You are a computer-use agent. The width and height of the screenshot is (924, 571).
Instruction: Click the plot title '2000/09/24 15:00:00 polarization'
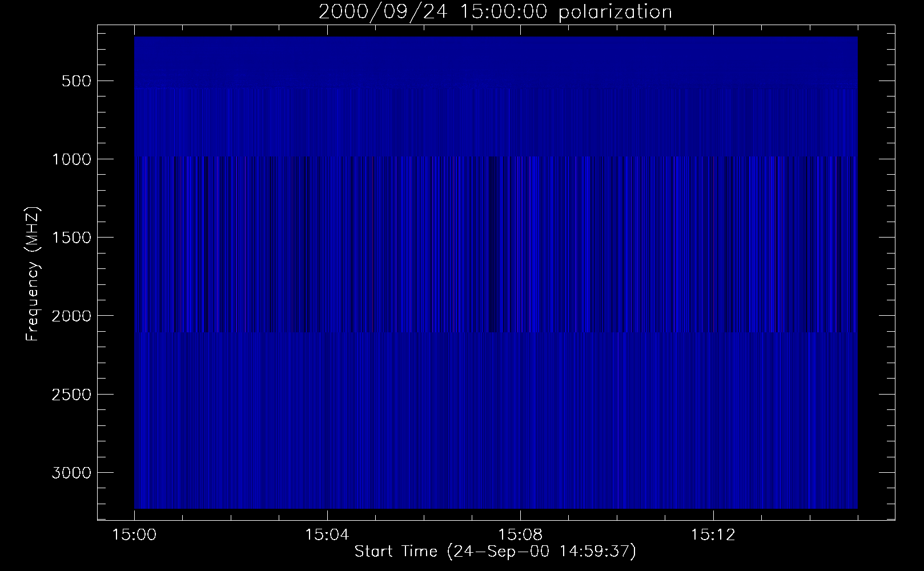coord(495,12)
